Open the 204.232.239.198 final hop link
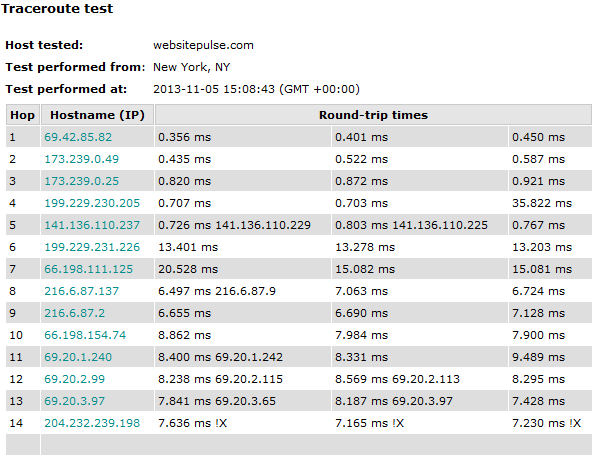Screen dimensions: 598x461 pyautogui.click(x=92, y=423)
